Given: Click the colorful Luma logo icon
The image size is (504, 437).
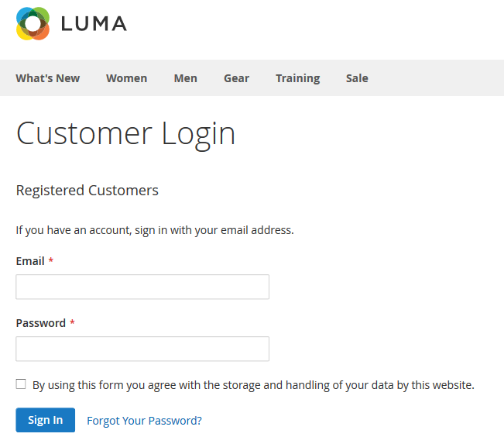Looking at the screenshot, I should coord(33,23).
